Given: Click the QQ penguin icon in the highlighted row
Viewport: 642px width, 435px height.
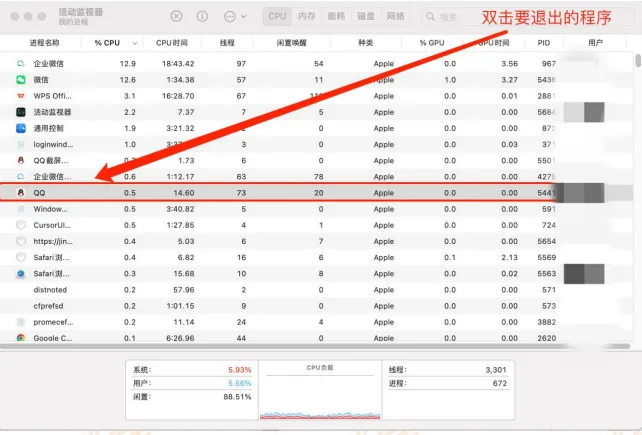Looking at the screenshot, I should 20,193.
